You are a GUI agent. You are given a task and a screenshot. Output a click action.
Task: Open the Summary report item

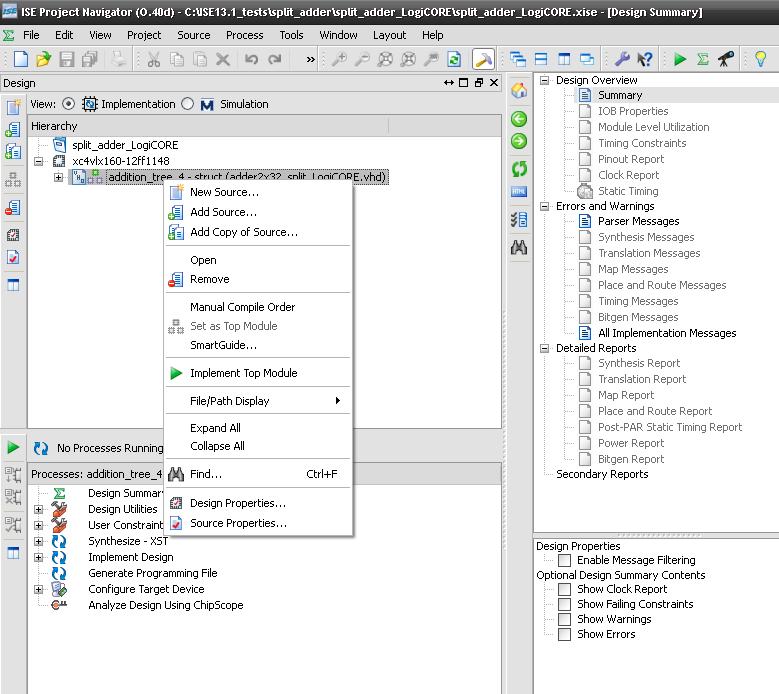[x=620, y=95]
